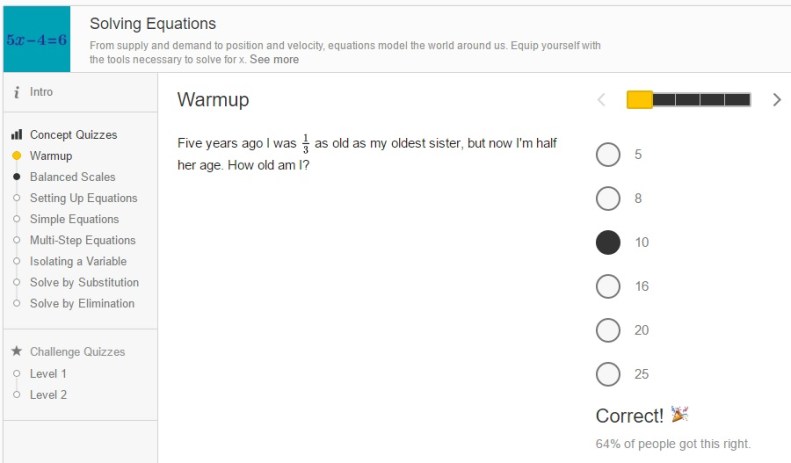Screen dimensions: 791x463
Task: Go to the previous question arrow
Action: pyautogui.click(x=601, y=99)
